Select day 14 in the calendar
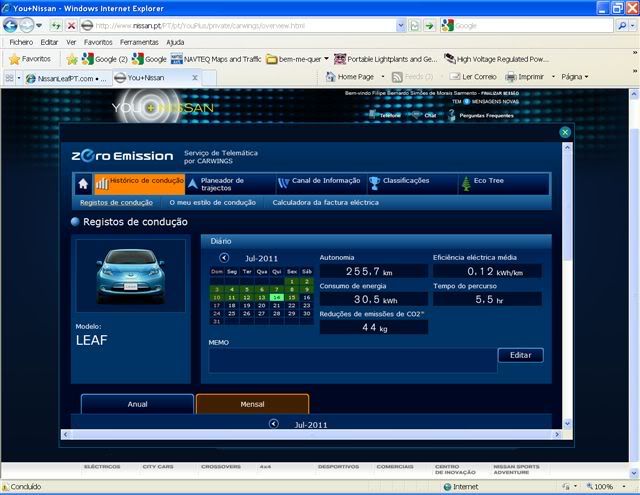The width and height of the screenshot is (640, 495). coord(277,297)
